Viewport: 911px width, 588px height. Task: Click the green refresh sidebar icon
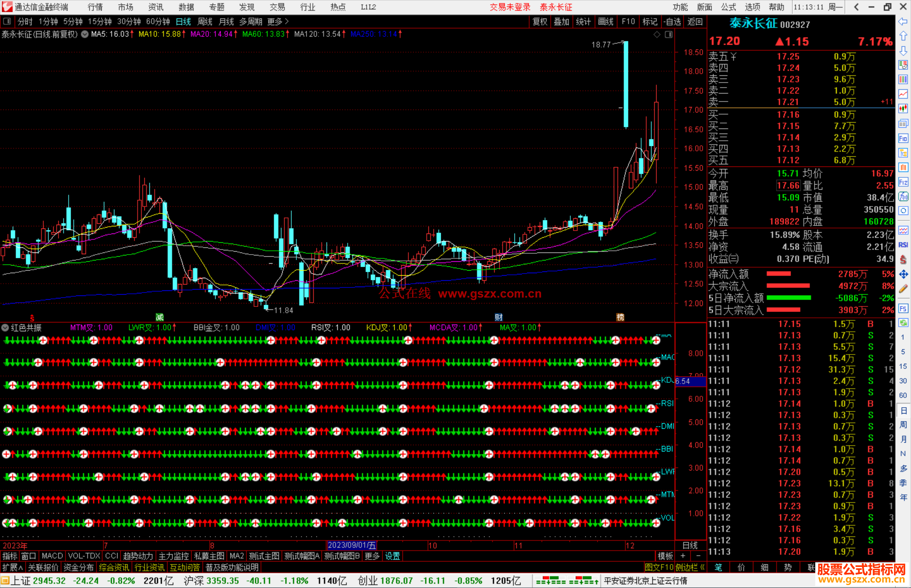(903, 323)
